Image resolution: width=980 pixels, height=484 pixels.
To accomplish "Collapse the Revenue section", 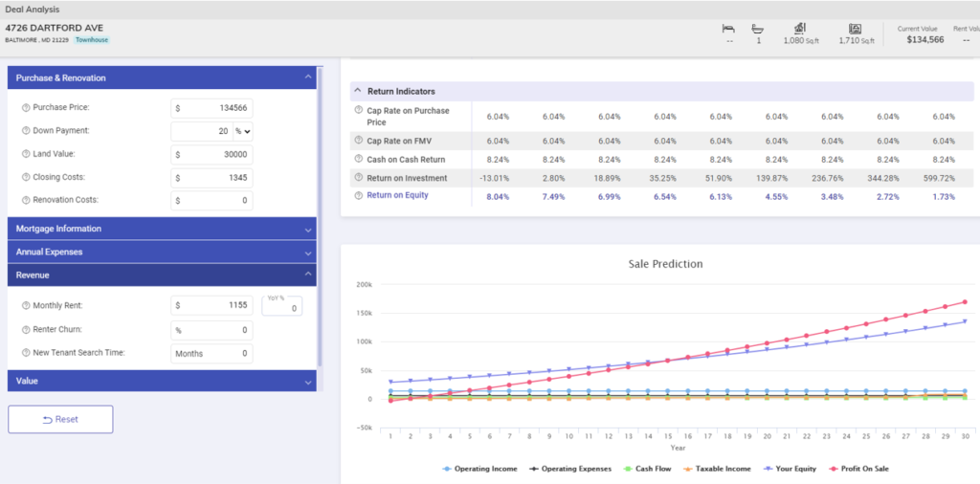I will coord(162,275).
